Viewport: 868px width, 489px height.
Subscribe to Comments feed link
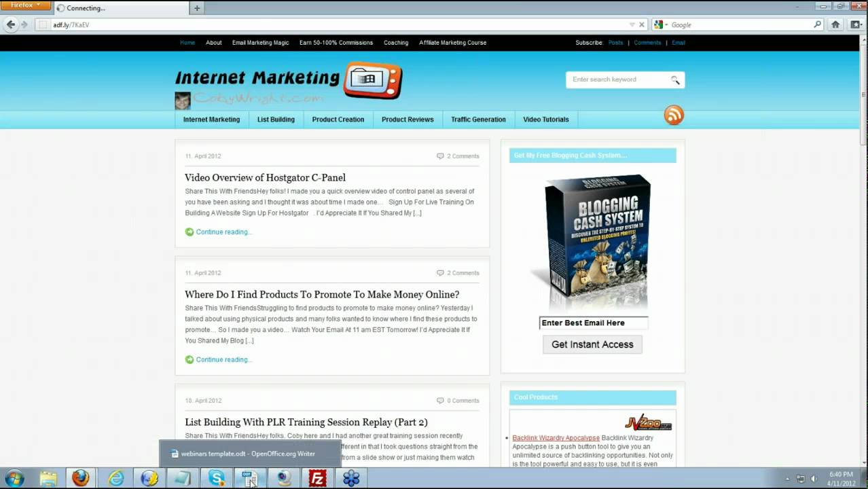click(647, 42)
